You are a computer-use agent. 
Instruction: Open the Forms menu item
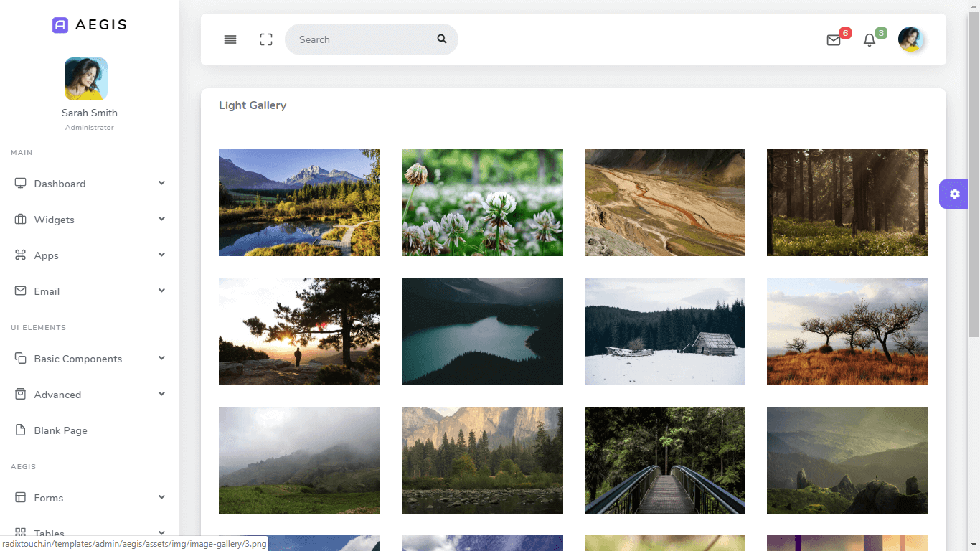pyautogui.click(x=90, y=498)
